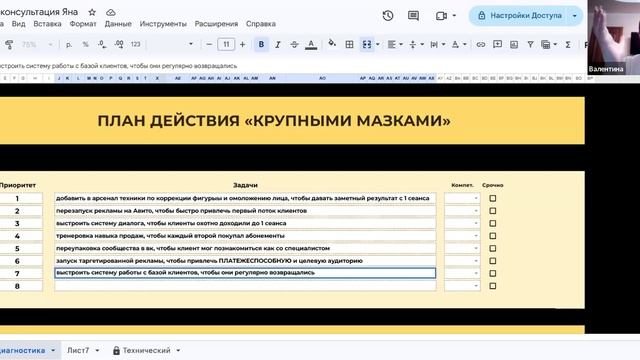Decrease font size with minus button
The height and width of the screenshot is (360, 640).
(x=209, y=44)
